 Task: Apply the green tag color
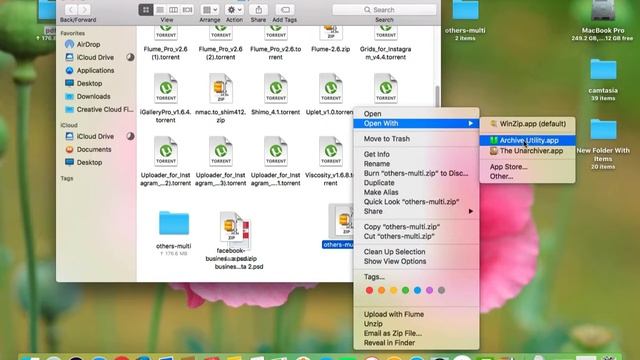pos(405,290)
